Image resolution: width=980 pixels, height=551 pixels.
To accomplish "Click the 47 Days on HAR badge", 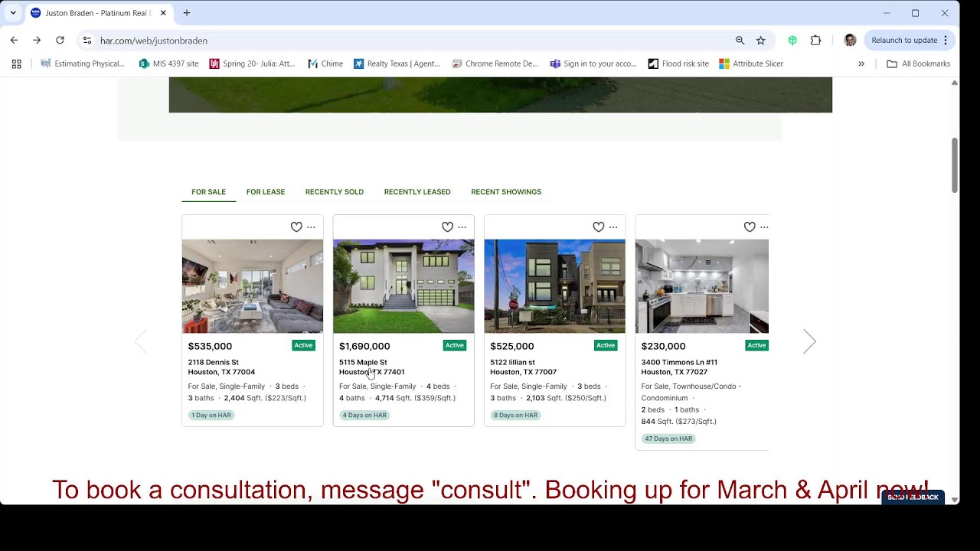I will pos(668,439).
